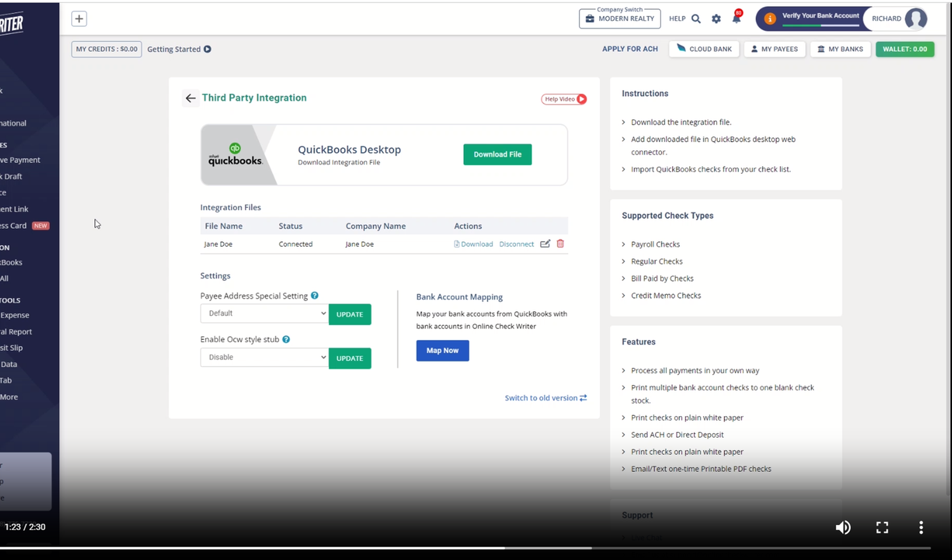952x560 pixels.
Task: Open the Ocw style stub Disable dropdown
Action: (x=265, y=358)
